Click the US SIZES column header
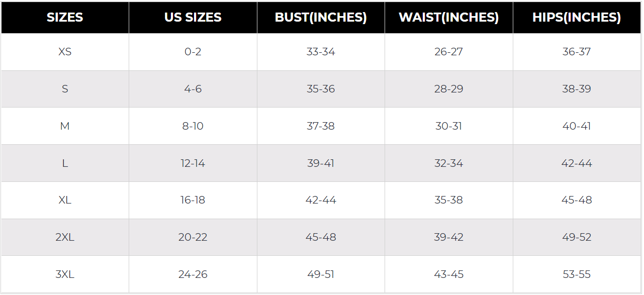The height and width of the screenshot is (295, 644). (x=193, y=18)
